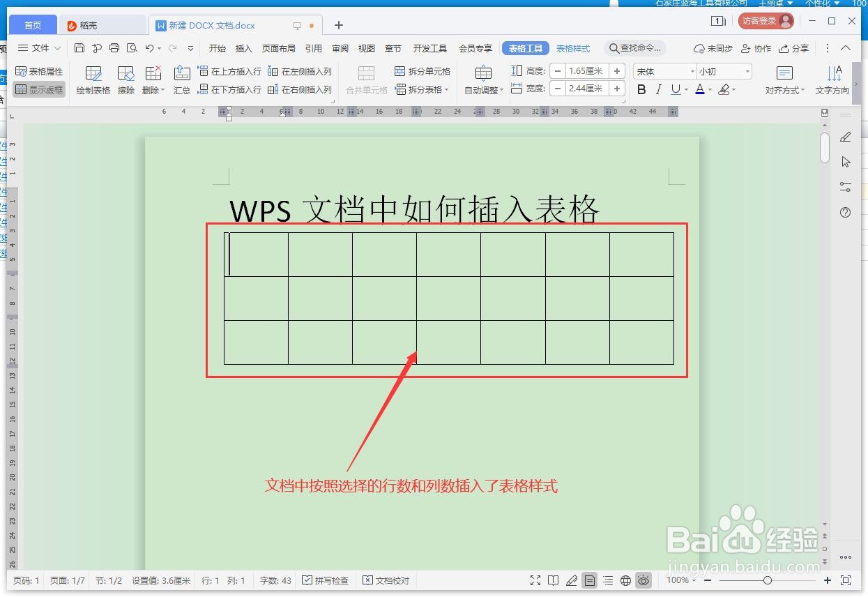Viewport: 868px width, 597px height.
Task: Enter full screen from status bar icon
Action: (535, 580)
